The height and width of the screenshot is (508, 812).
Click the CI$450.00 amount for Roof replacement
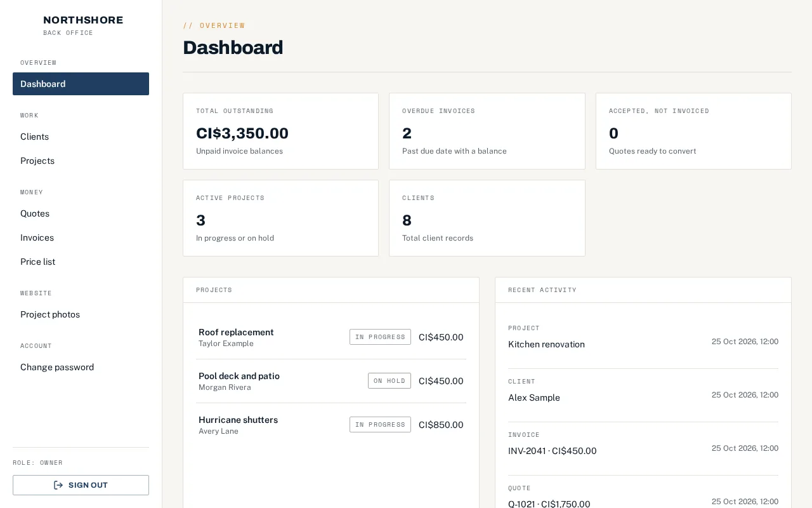pos(441,337)
